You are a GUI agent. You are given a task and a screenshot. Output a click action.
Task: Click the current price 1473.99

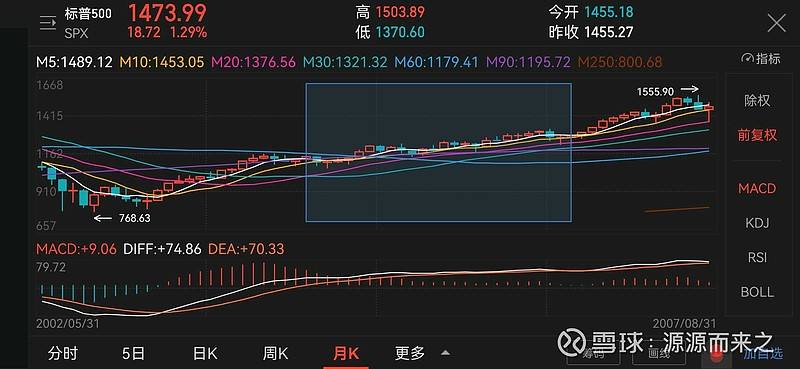click(x=167, y=12)
